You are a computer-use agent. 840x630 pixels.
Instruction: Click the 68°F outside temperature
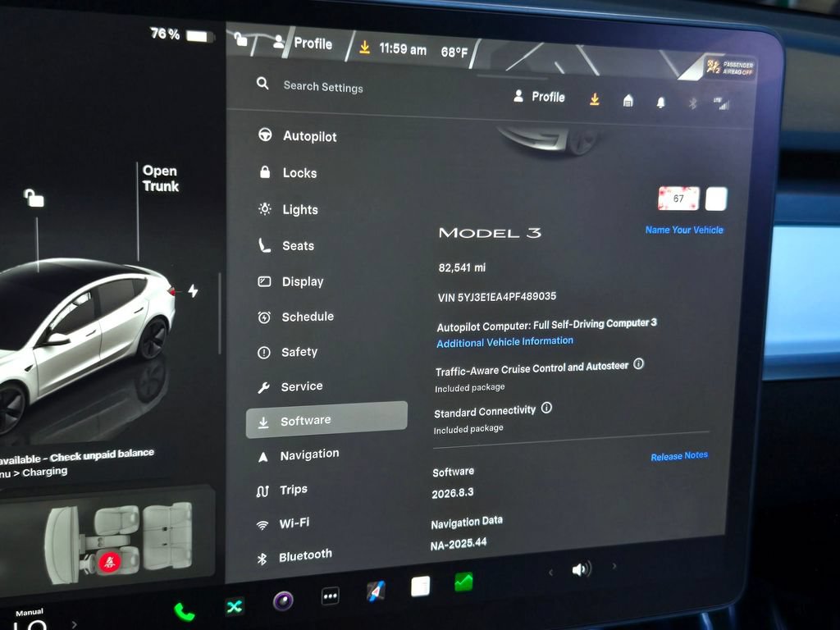[x=454, y=52]
